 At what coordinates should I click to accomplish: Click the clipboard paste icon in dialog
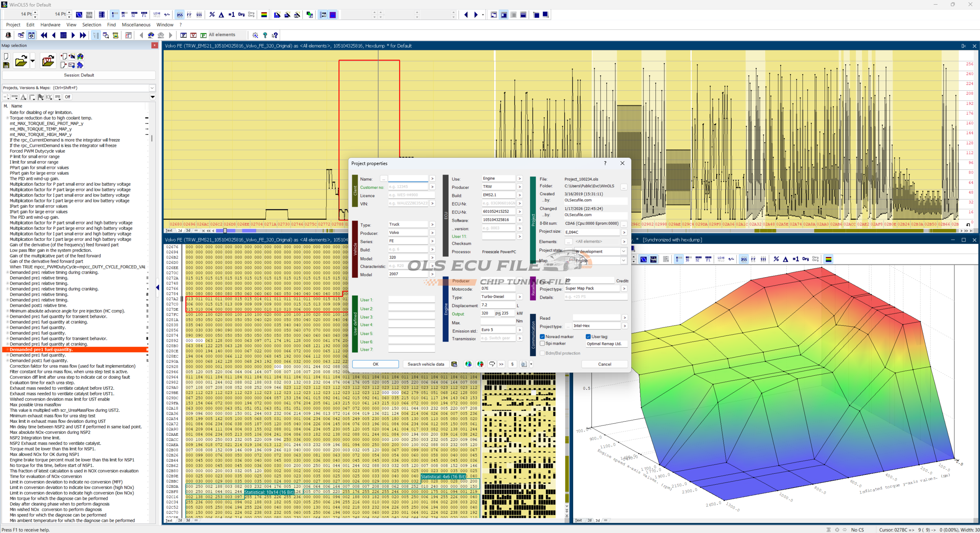pos(454,364)
